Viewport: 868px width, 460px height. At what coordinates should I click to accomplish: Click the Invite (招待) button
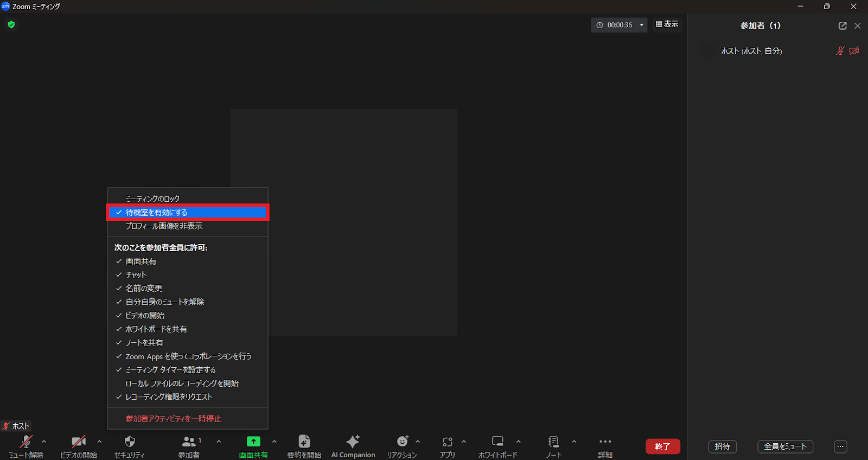pyautogui.click(x=723, y=446)
